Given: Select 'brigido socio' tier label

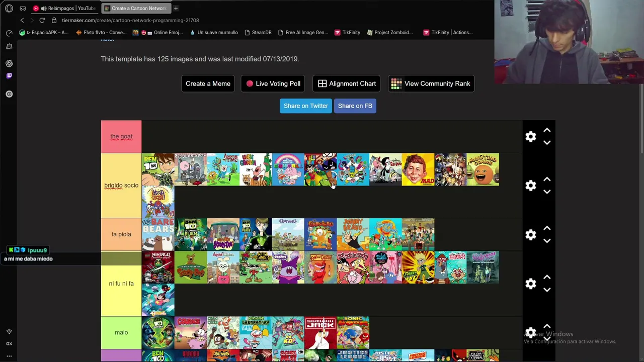Looking at the screenshot, I should tap(121, 186).
